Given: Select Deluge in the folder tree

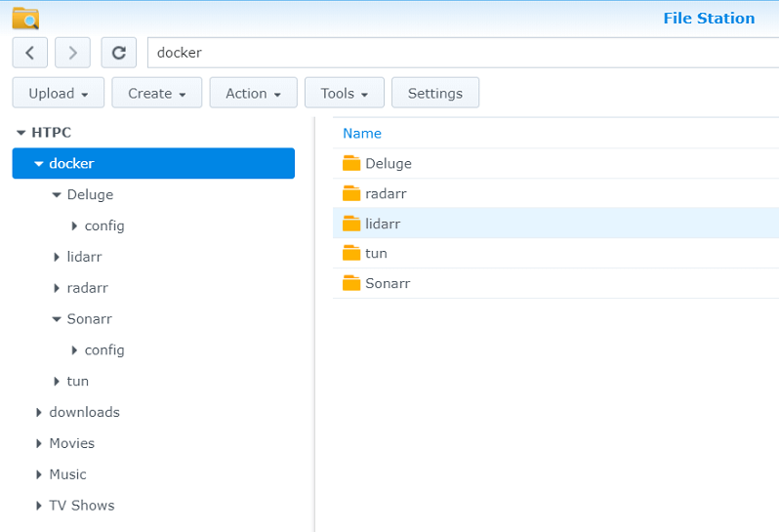Looking at the screenshot, I should pyautogui.click(x=90, y=194).
